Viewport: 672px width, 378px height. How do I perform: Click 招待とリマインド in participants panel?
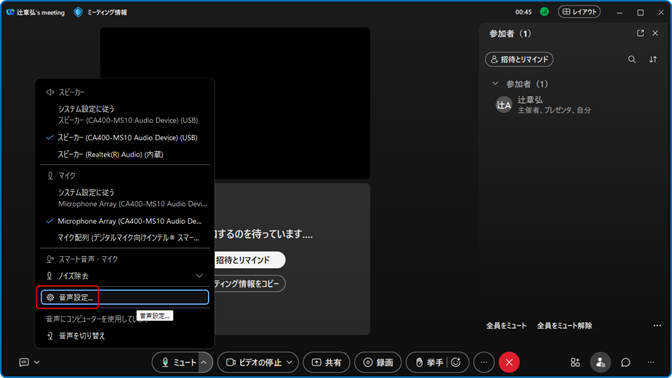pos(519,60)
